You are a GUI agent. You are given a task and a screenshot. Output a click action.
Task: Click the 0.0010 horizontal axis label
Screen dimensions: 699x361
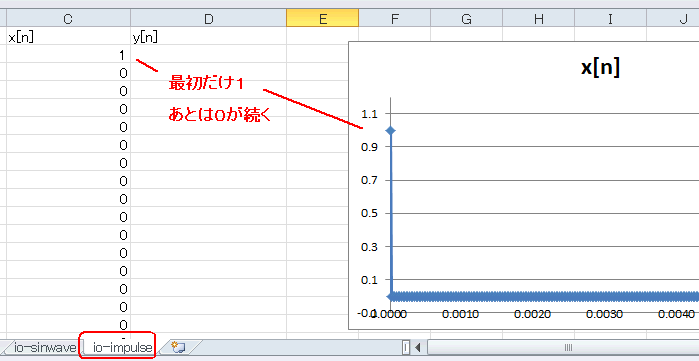click(461, 314)
